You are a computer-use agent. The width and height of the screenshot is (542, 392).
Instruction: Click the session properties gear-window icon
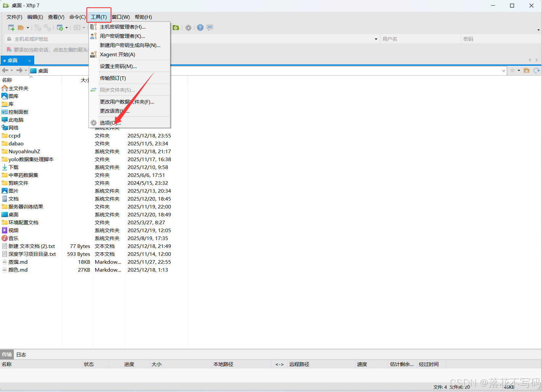(60, 28)
